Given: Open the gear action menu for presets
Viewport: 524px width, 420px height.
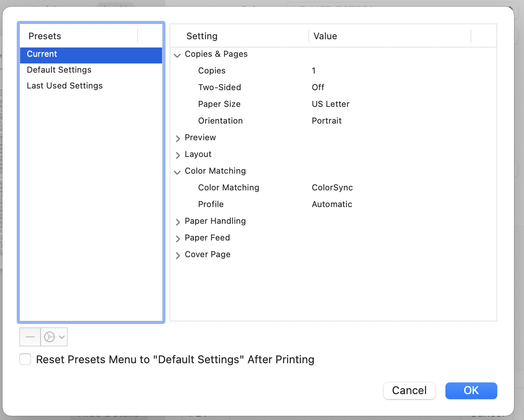Looking at the screenshot, I should click(x=54, y=337).
